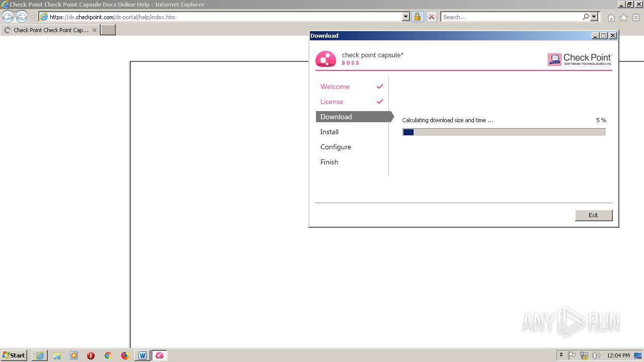Viewport: 644px width, 362px height.
Task: Select the Install step in the installer
Action: click(x=330, y=132)
